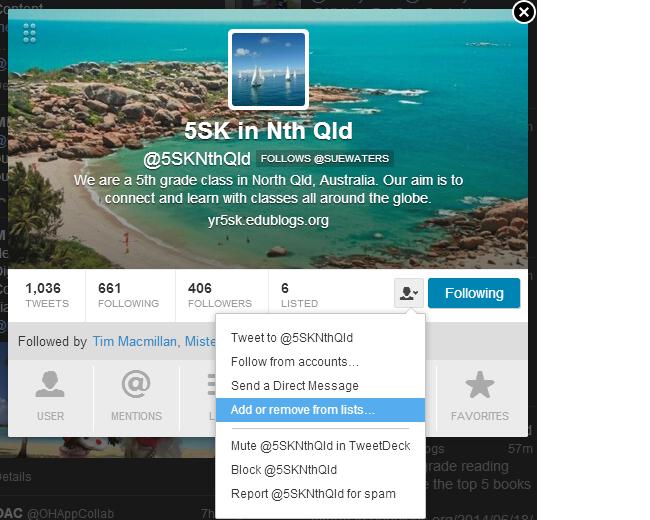Image resolution: width=650 pixels, height=520 pixels.
Task: Choose Add or remove from lists…
Action: (x=320, y=410)
